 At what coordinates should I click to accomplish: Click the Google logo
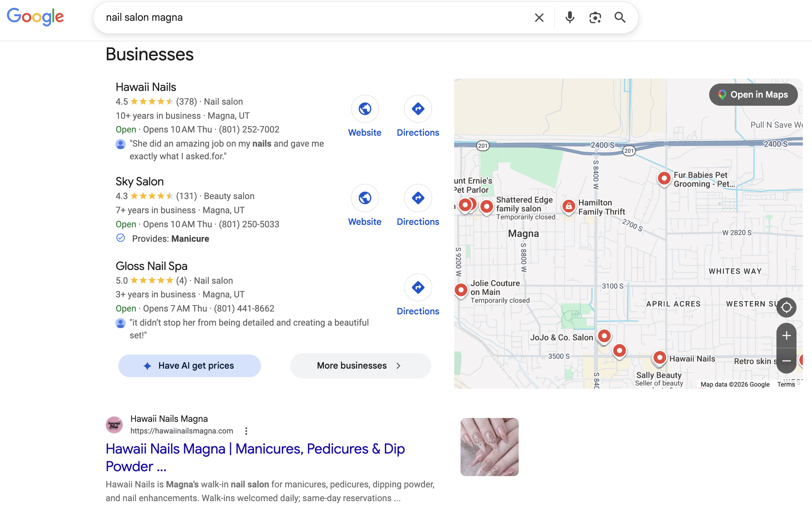tap(35, 17)
